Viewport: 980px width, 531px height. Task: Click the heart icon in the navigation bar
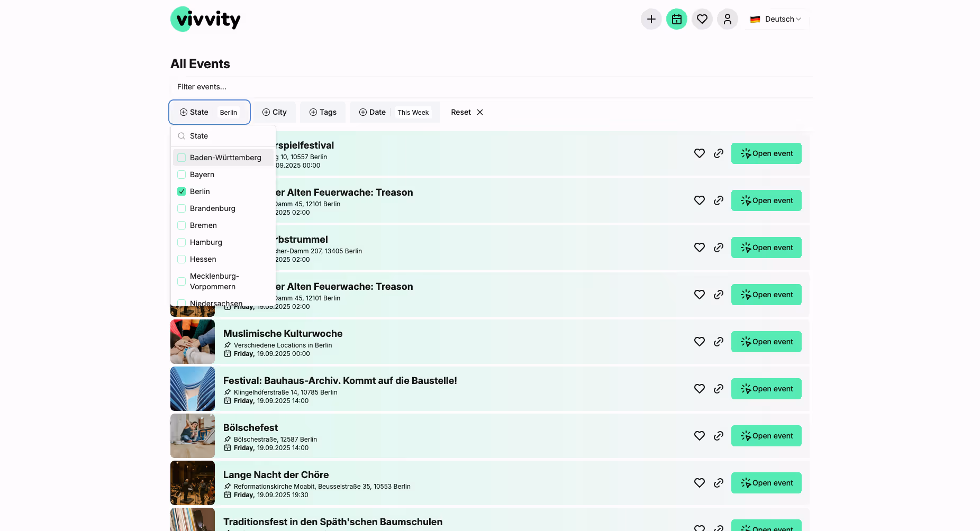click(702, 19)
